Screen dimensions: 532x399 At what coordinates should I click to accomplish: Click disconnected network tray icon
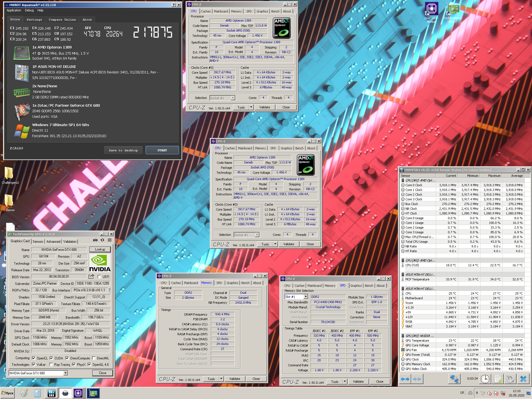[x=503, y=393]
